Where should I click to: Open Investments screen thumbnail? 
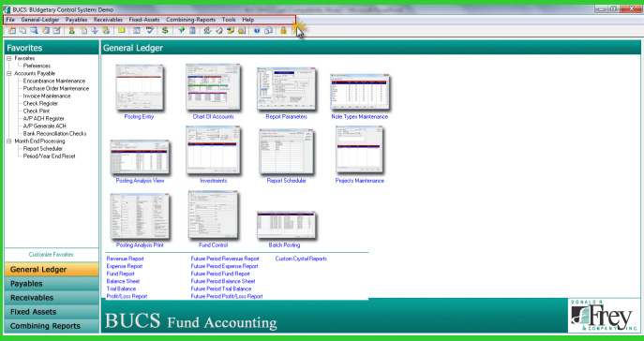[x=213, y=150]
